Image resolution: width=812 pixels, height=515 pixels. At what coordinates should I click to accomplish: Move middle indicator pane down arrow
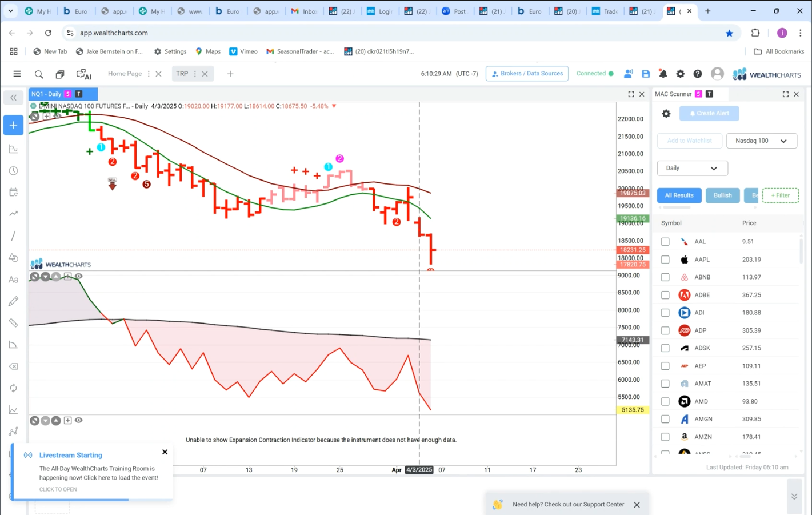[x=45, y=277]
